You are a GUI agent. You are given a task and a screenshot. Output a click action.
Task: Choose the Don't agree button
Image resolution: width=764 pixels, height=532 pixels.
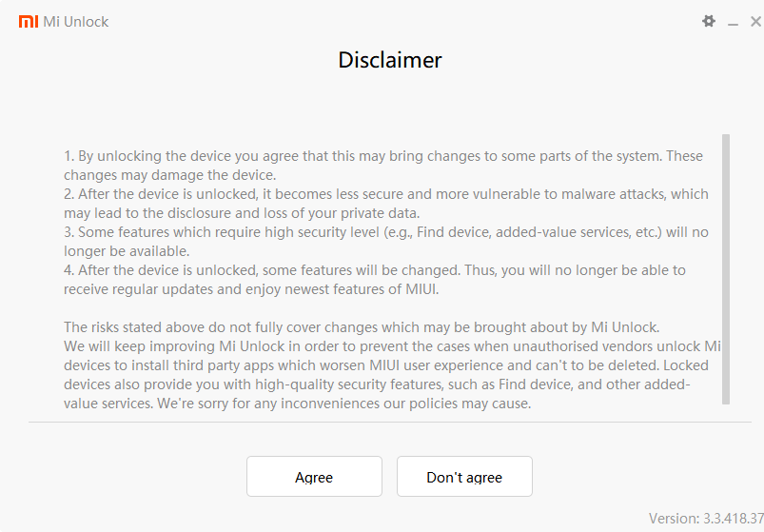(464, 477)
